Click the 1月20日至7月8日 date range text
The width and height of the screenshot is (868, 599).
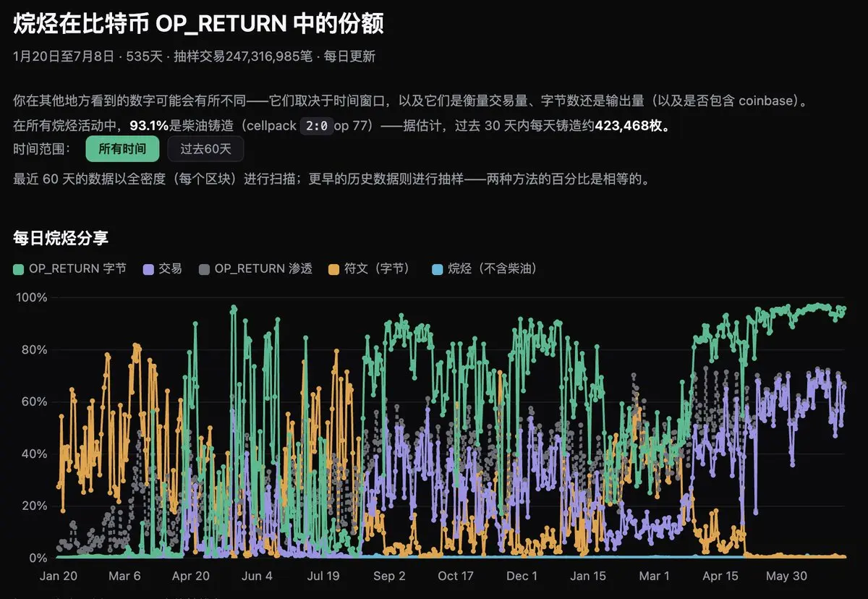[64, 56]
